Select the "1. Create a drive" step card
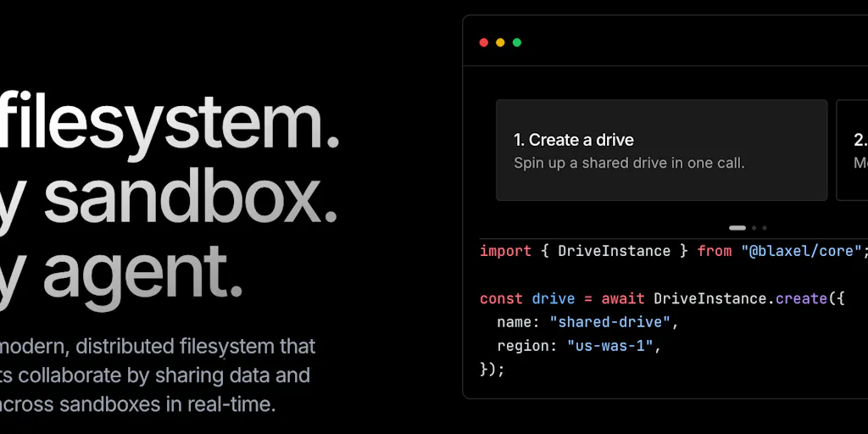 [x=661, y=150]
